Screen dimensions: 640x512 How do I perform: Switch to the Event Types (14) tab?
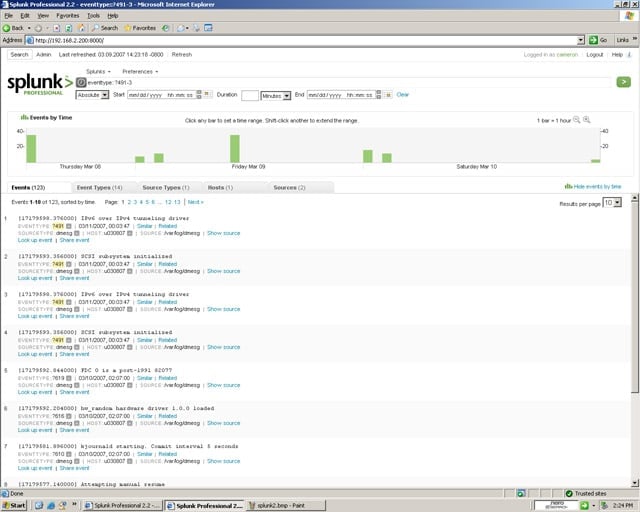(100, 187)
